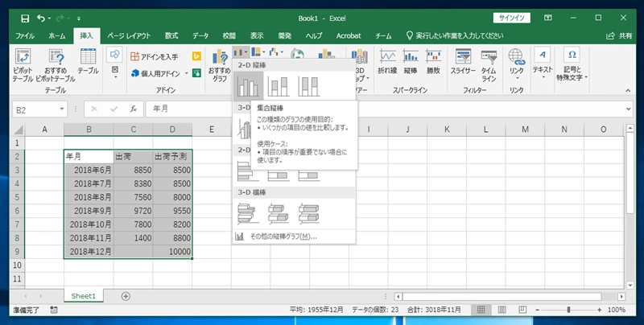Switch to Page Break Preview icon
This screenshot has height=325, width=644.
[x=522, y=310]
